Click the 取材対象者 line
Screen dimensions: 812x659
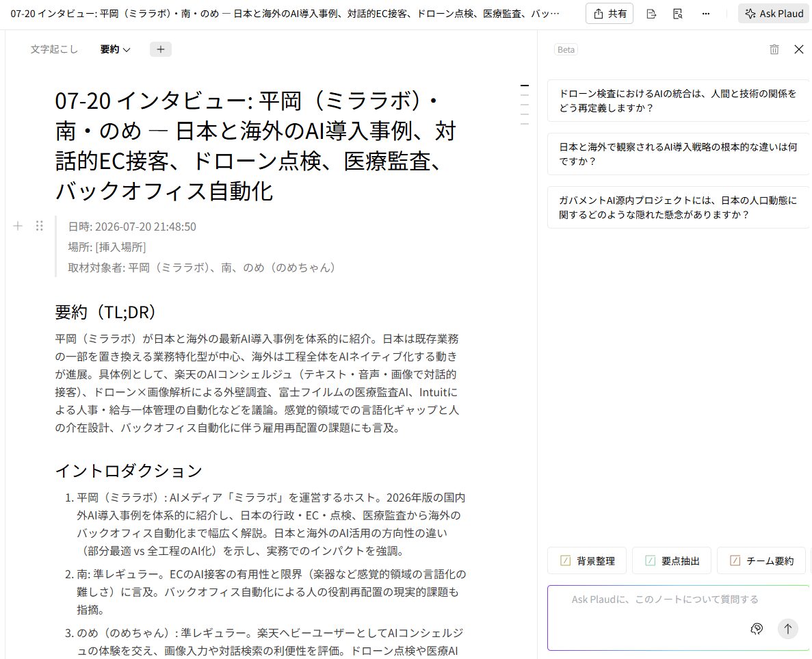pos(201,268)
